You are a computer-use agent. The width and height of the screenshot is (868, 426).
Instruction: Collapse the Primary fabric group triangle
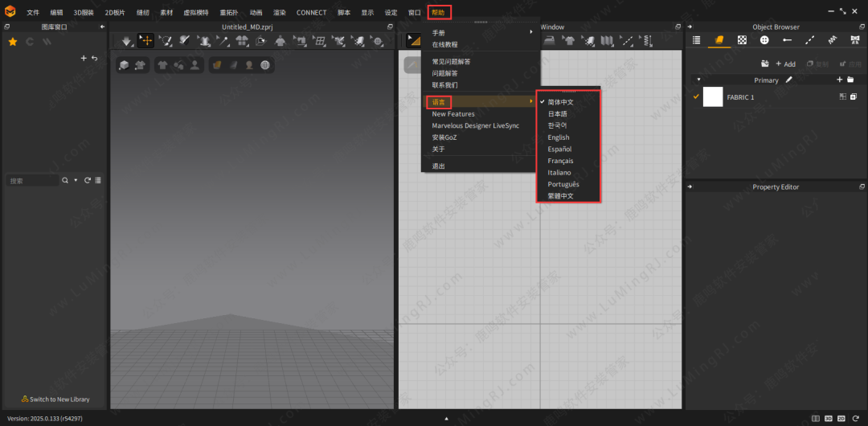(x=698, y=80)
